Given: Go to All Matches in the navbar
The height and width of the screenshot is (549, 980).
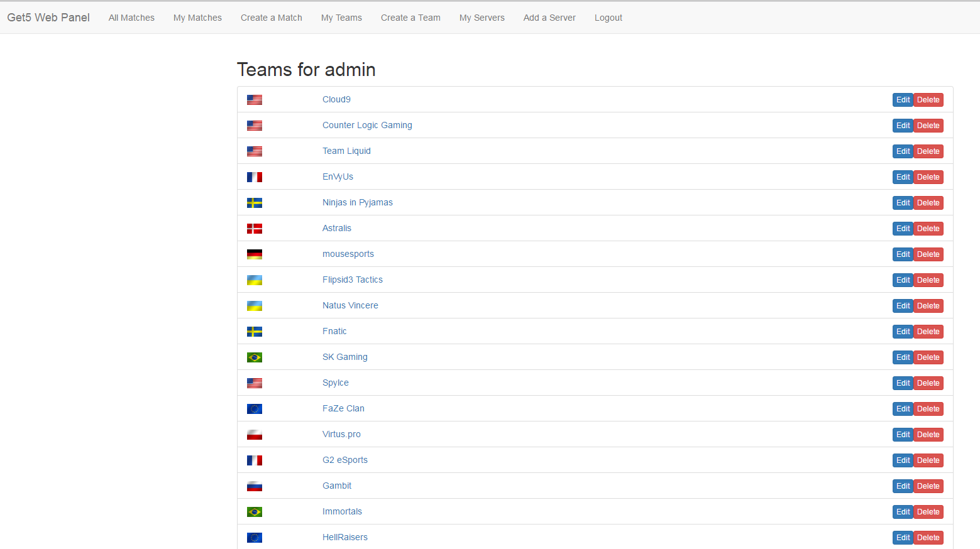Looking at the screenshot, I should point(131,18).
